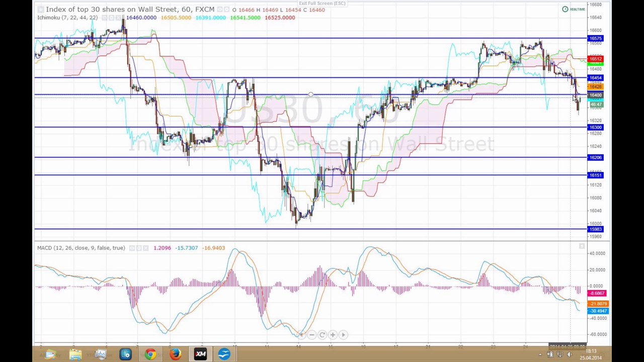The width and height of the screenshot is (644, 362).
Task: Click the blue MACD value label -30.4947
Action: pyautogui.click(x=598, y=311)
